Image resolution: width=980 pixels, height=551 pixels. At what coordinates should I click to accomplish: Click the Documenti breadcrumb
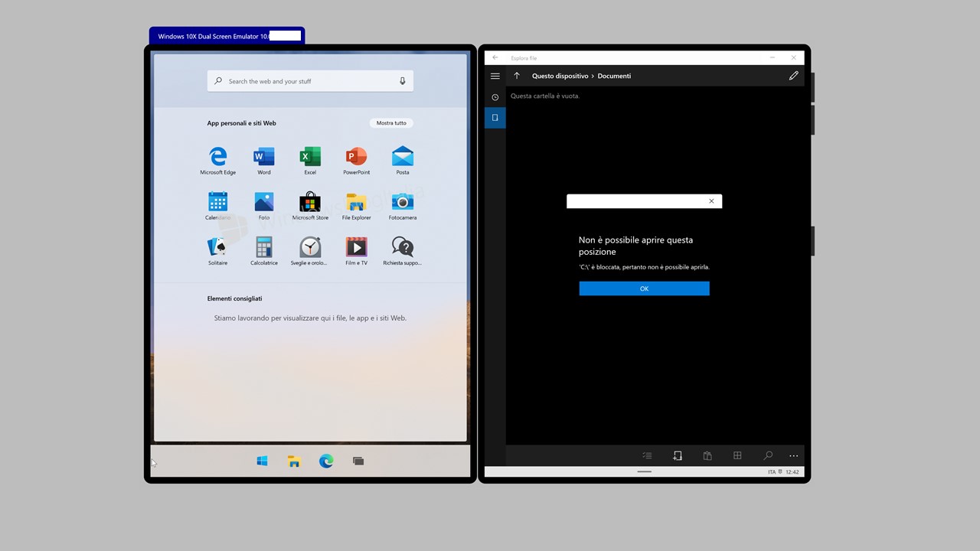(x=615, y=76)
